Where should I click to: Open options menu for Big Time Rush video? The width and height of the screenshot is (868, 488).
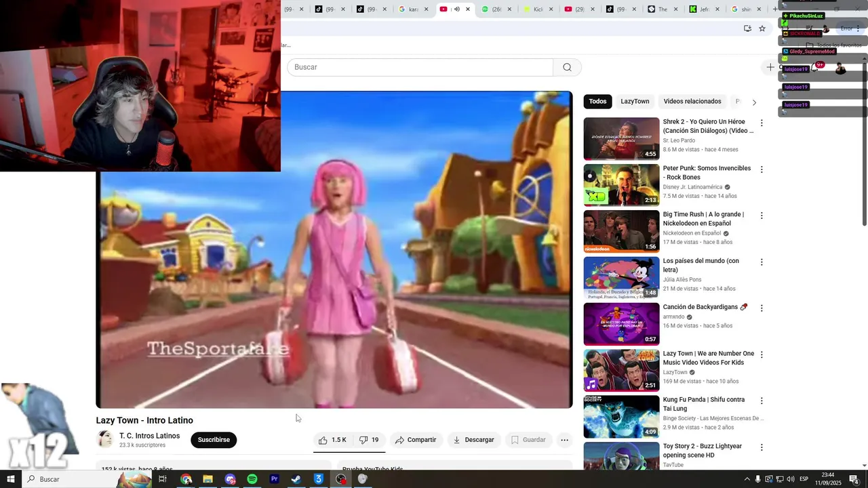point(762,216)
